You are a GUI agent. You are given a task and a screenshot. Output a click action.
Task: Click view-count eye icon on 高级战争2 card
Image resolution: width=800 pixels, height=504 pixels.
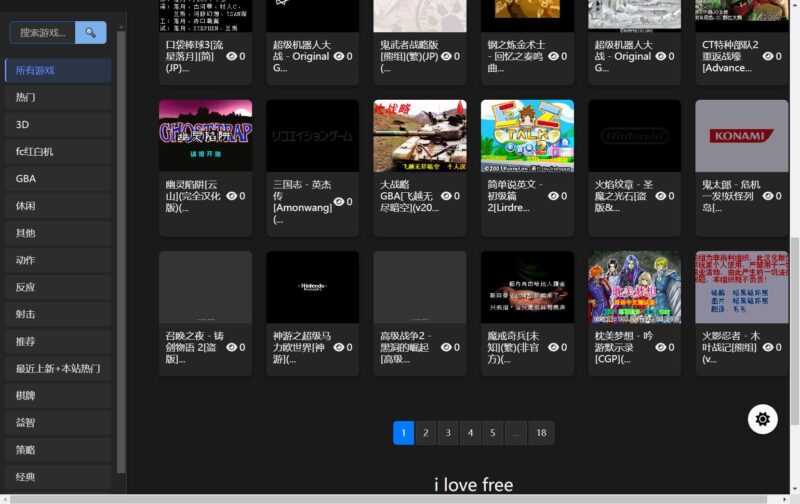pyautogui.click(x=446, y=347)
